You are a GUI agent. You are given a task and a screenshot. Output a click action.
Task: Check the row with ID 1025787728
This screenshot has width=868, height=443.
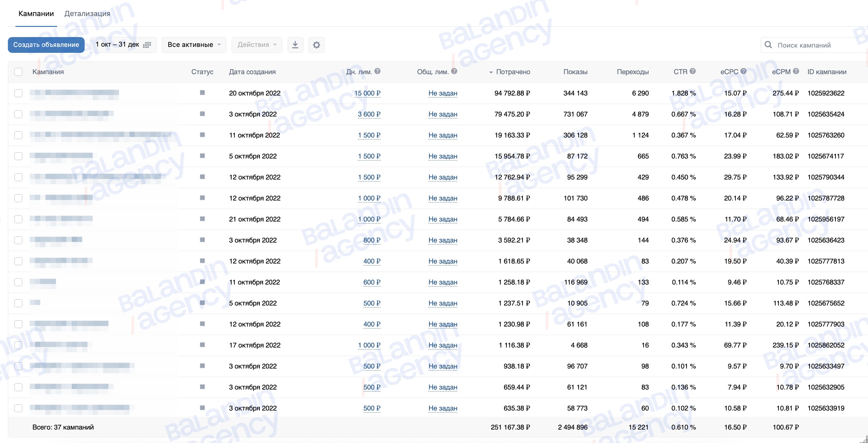(18, 198)
